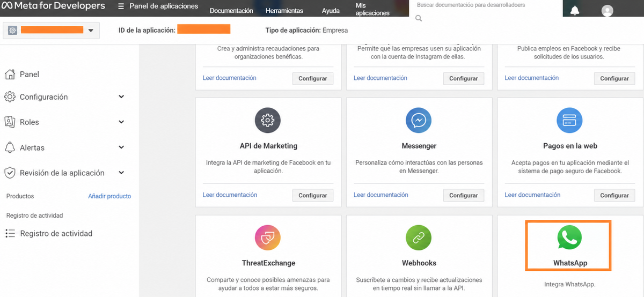Open Leer documentación for jobs card

[x=532, y=78]
